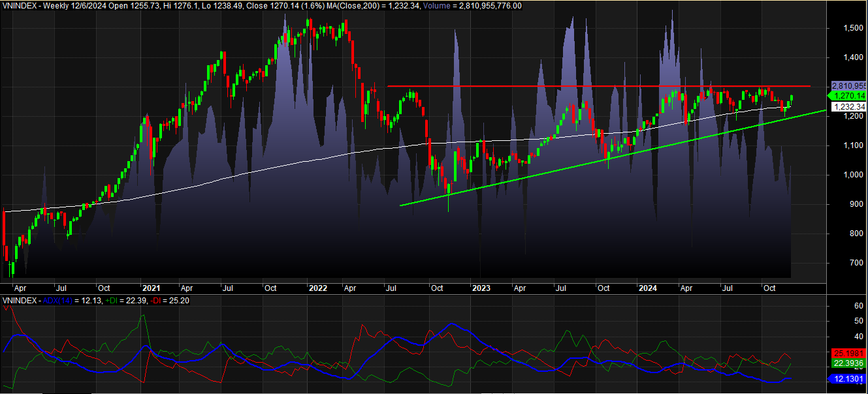Click the 2023 year marker on time axis
The image size is (868, 394).
click(481, 288)
